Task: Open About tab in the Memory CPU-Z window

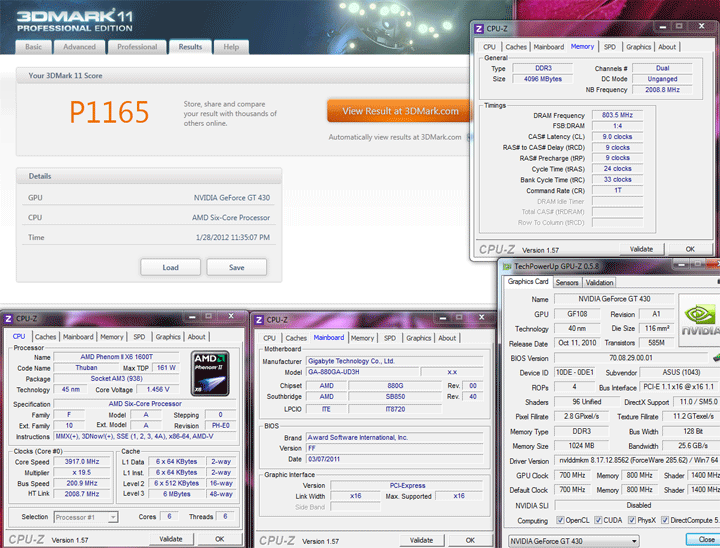Action: coord(667,47)
